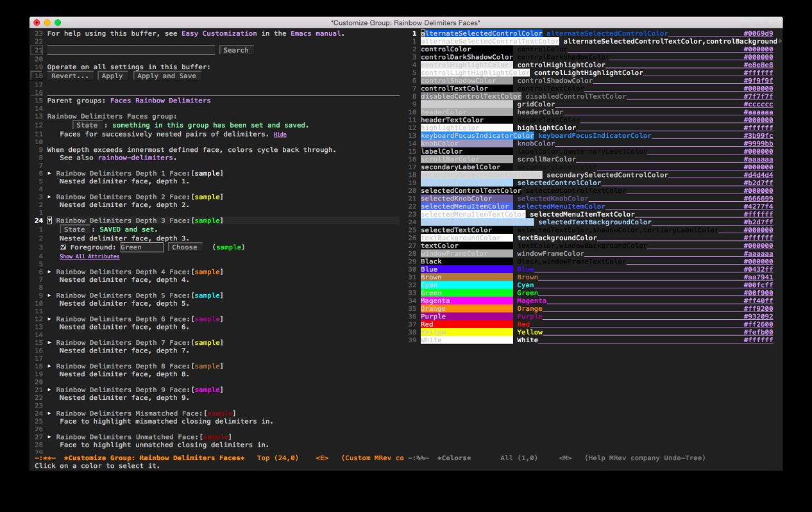The width and height of the screenshot is (812, 512).
Task: Pick the Brown swatch in Colors list
Action: [x=467, y=277]
